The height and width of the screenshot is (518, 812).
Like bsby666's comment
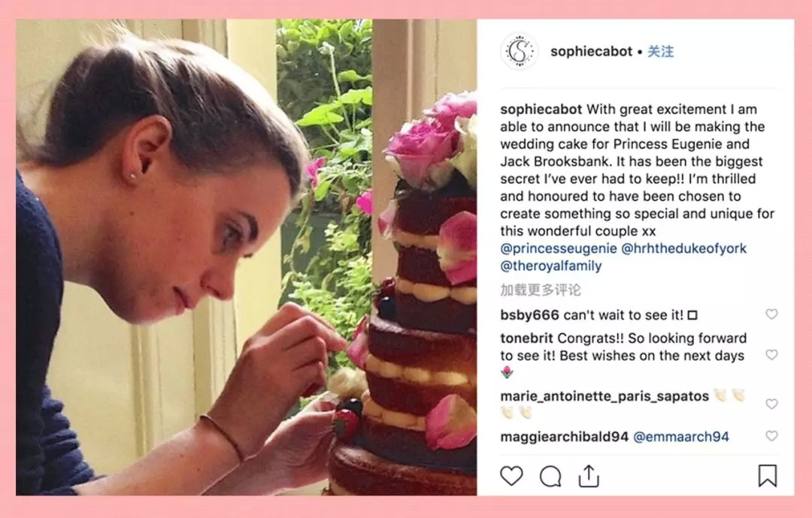click(771, 314)
